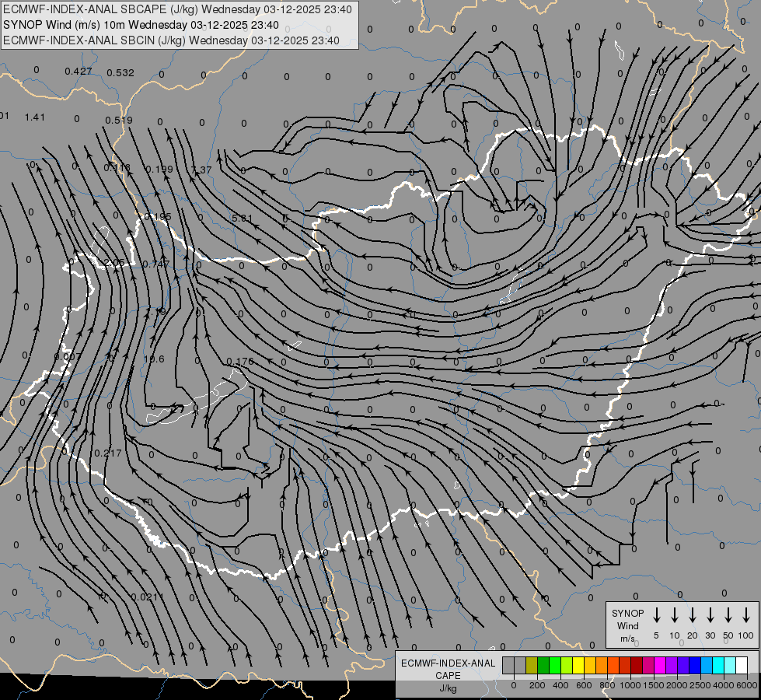Click the 1000 tick label on the CAPE scale
The width and height of the screenshot is (761, 700).
click(x=630, y=685)
